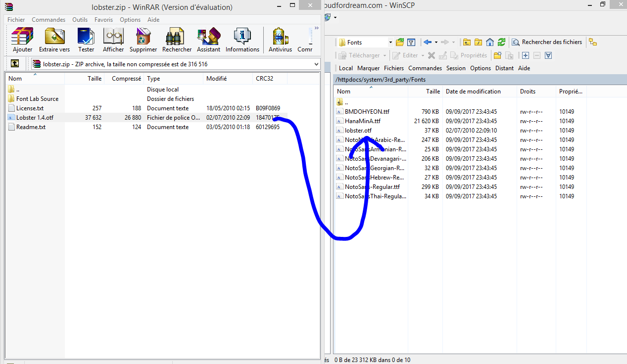
Task: Open the Session menu in WinSCP
Action: pos(456,68)
